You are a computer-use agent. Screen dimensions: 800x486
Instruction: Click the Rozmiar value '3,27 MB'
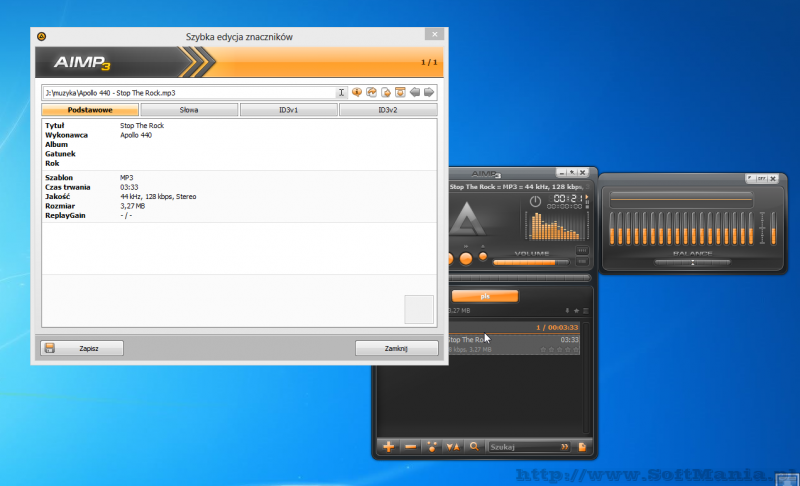tap(133, 206)
